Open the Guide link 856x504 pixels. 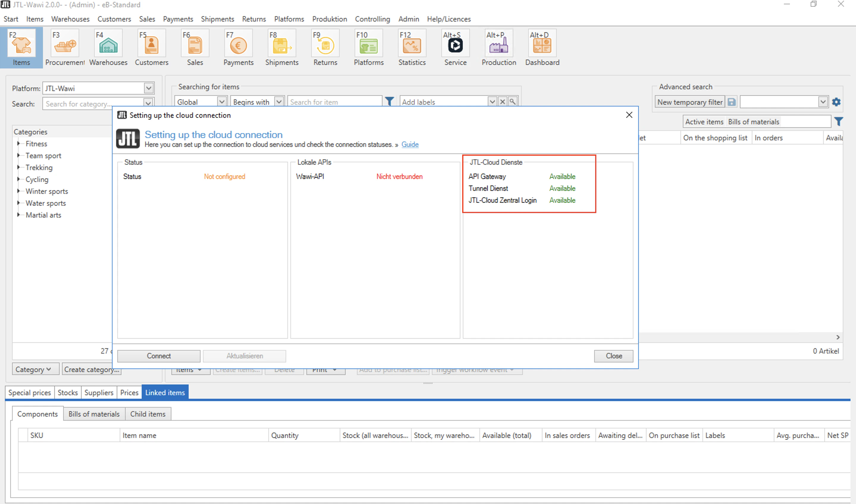click(410, 144)
